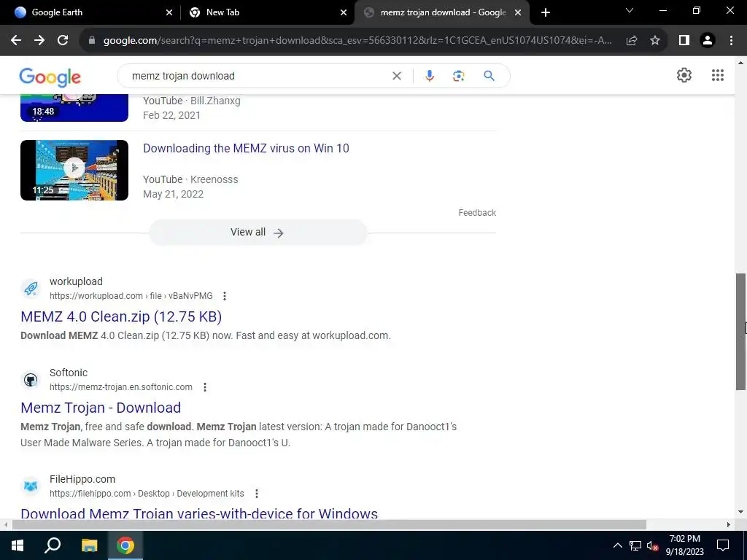Click workupload.com URL breadcrumb
This screenshot has width=747, height=560.
click(131, 296)
